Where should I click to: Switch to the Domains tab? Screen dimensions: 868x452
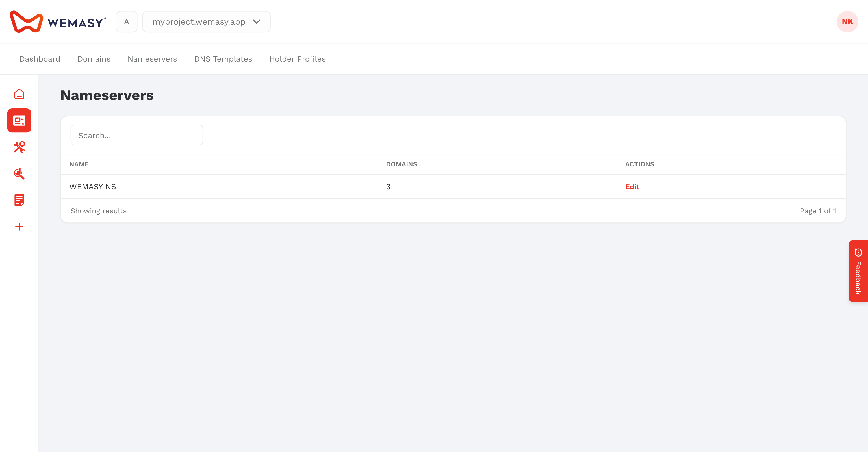(94, 59)
